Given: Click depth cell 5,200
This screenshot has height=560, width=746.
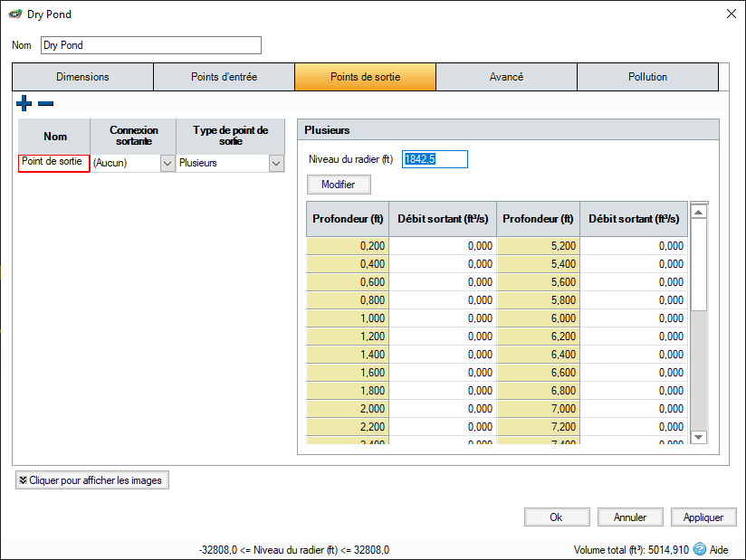Looking at the screenshot, I should [539, 246].
